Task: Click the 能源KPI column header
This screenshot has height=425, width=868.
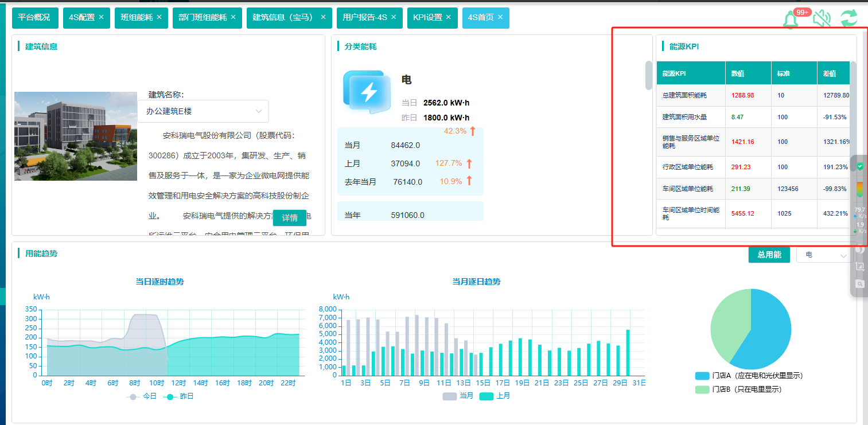Action: (x=691, y=73)
